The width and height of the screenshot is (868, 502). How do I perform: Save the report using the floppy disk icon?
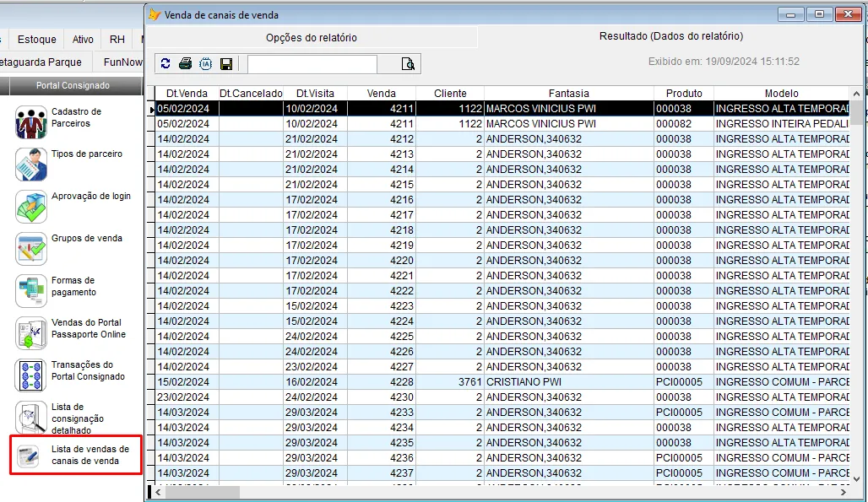coord(226,64)
